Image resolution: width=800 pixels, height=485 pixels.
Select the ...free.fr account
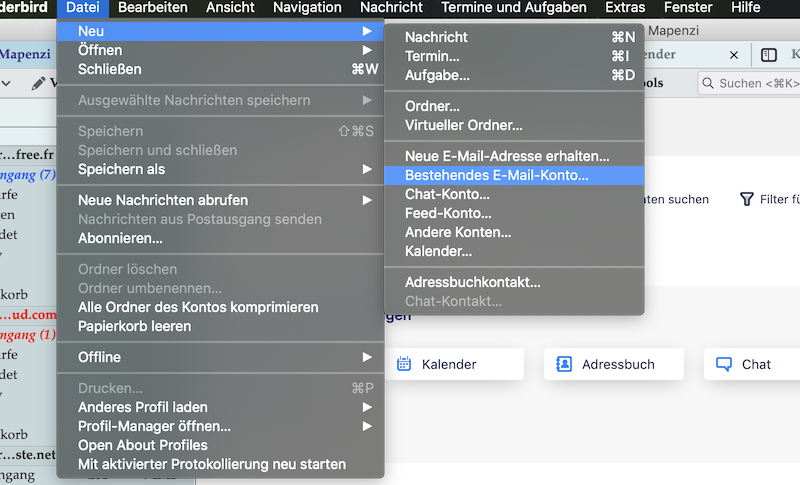click(x=28, y=154)
